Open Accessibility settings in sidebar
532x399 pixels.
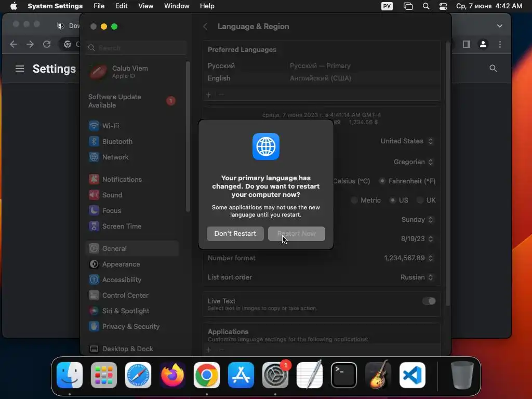pos(132,280)
